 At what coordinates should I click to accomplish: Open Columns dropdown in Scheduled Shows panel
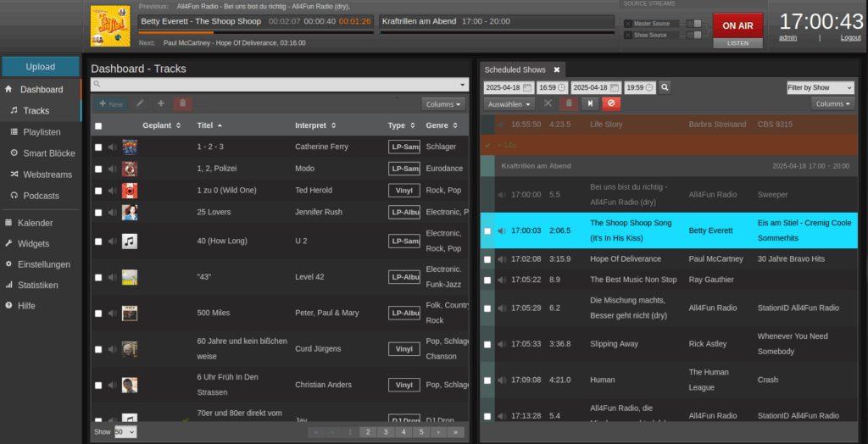[x=833, y=103]
